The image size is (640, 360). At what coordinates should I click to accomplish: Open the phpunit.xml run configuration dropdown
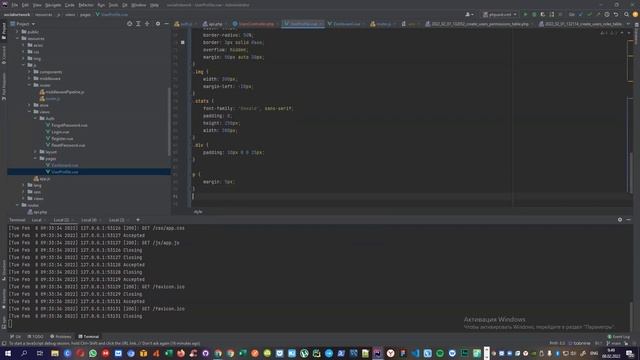[500, 14]
